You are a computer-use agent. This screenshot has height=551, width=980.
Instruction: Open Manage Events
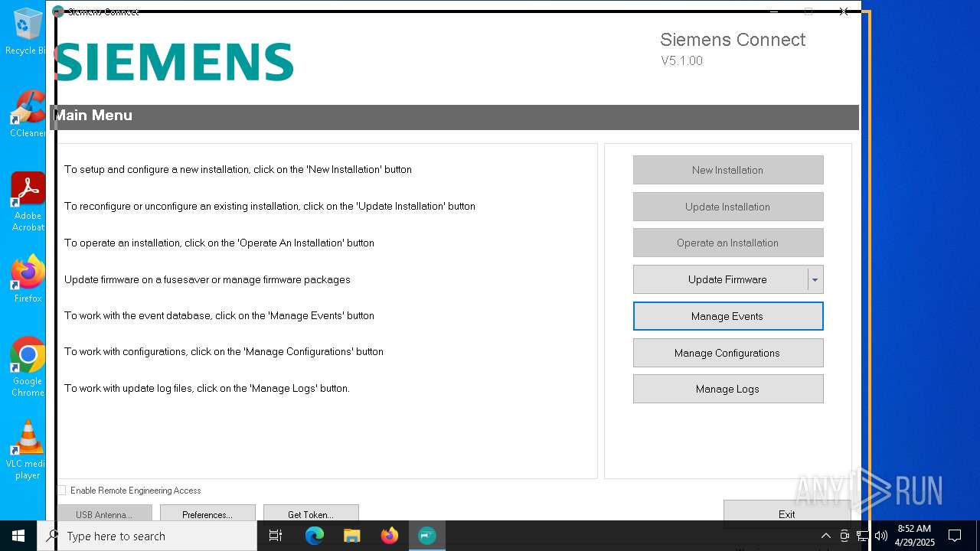click(728, 316)
